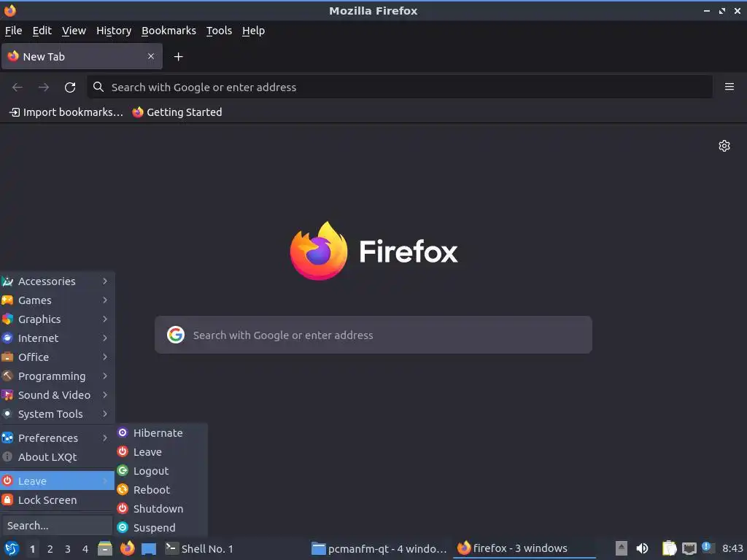Image resolution: width=747 pixels, height=560 pixels.
Task: Open About LXQt
Action: click(x=57, y=457)
